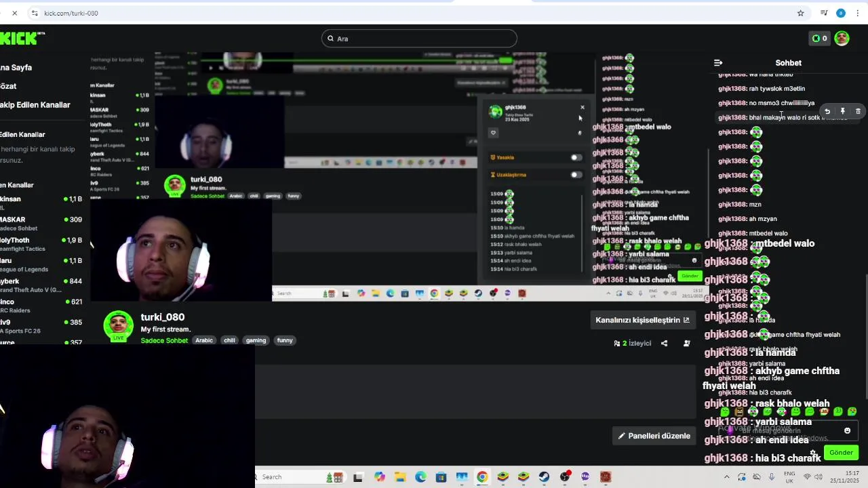Toggle the Yasakla switch in user card
Screen dimensions: 868x488
click(x=575, y=157)
